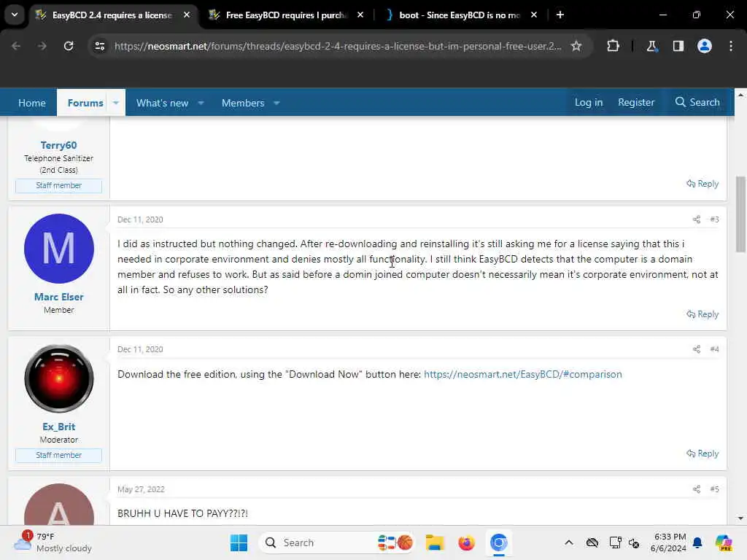Open Marc Elser's profile name link
The height and width of the screenshot is (560, 747).
click(58, 297)
